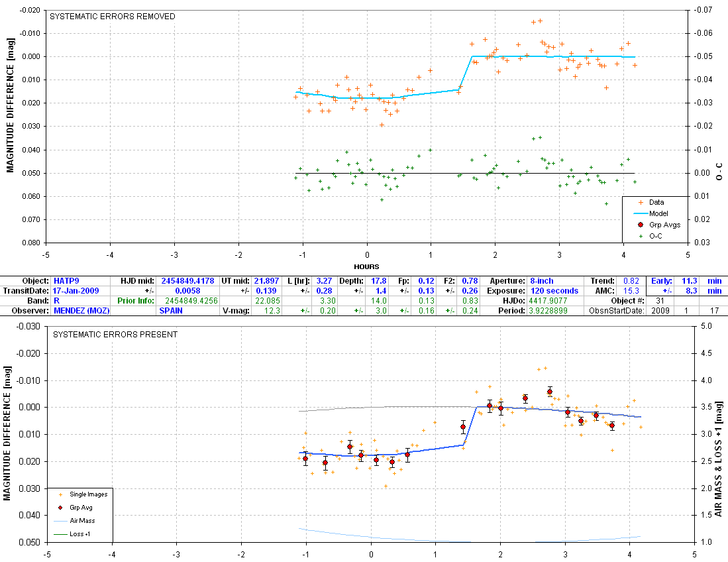The height and width of the screenshot is (562, 728).
Task: Select the Depth value 17.8
Action: [x=379, y=280]
